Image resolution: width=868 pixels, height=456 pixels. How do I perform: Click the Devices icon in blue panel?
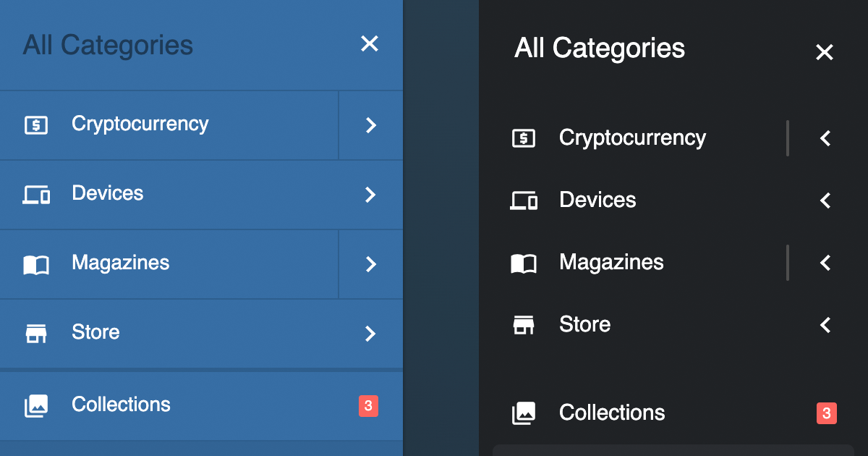point(36,195)
